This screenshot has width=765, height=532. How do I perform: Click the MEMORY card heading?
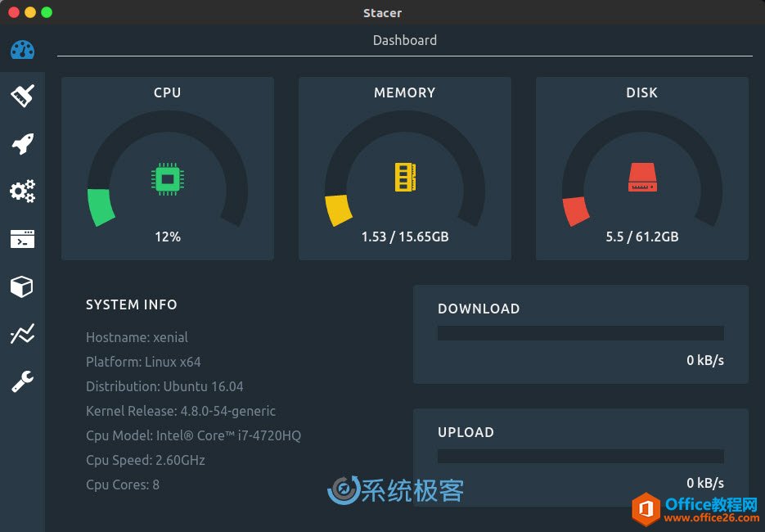405,92
